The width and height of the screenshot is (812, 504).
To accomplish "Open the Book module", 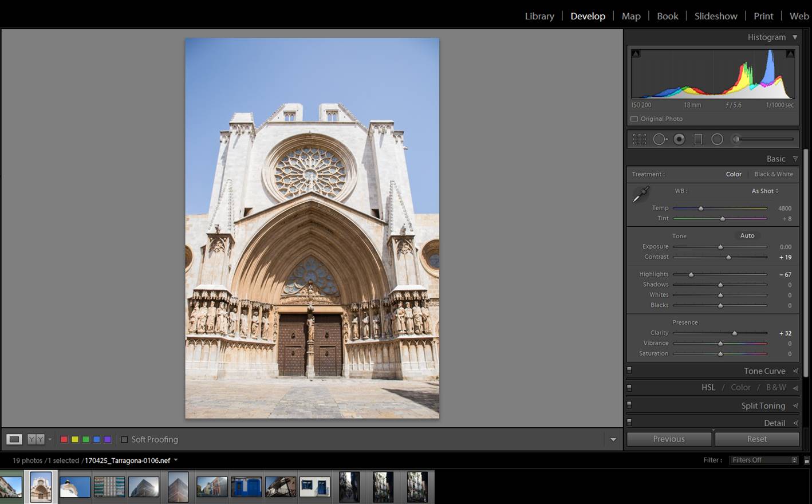I will click(667, 16).
